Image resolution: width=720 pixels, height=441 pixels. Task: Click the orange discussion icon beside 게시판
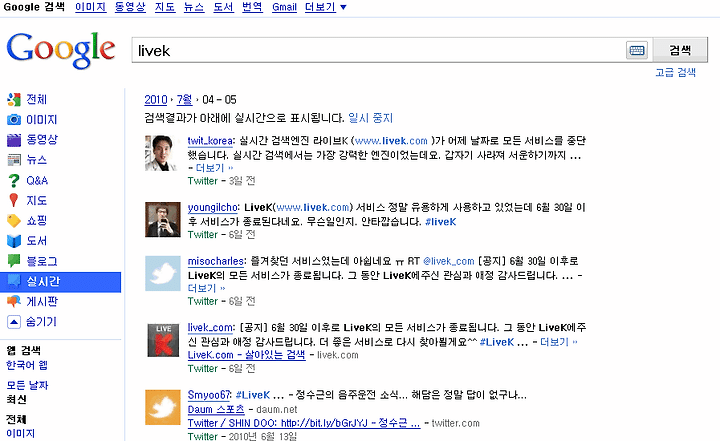click(14, 301)
